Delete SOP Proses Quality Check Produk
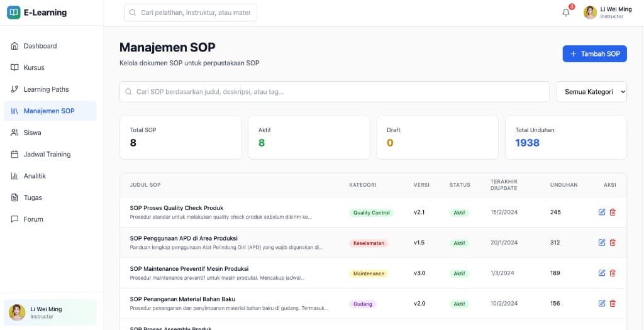 coord(613,212)
